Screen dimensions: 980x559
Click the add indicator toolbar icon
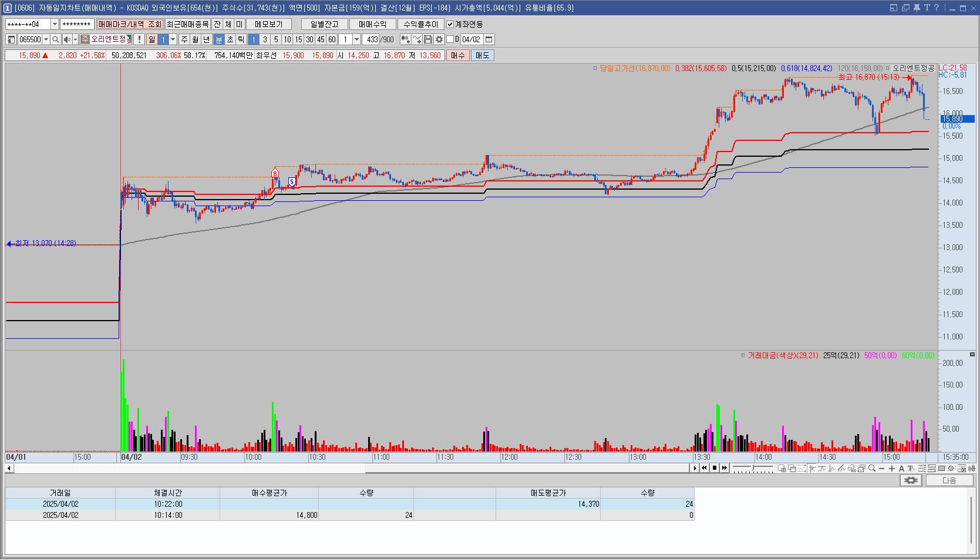click(405, 39)
